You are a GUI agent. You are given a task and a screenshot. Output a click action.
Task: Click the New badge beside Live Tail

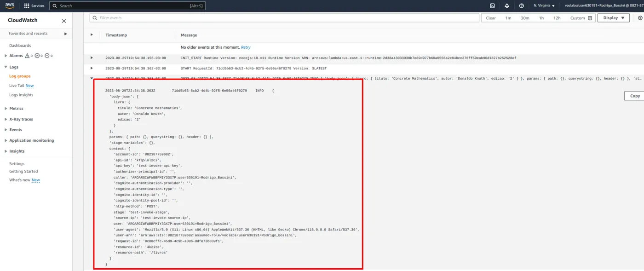[x=29, y=86]
